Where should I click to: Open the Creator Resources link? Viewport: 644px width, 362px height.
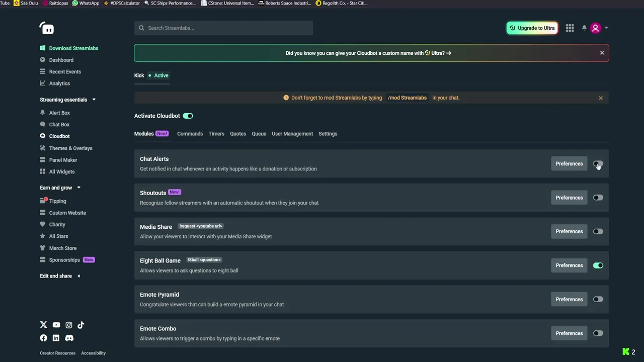[58, 353]
